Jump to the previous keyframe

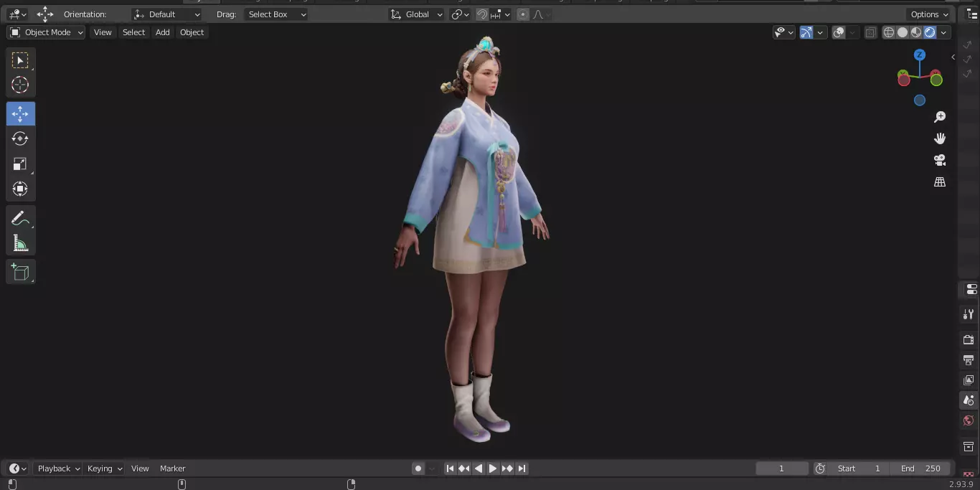pos(464,468)
